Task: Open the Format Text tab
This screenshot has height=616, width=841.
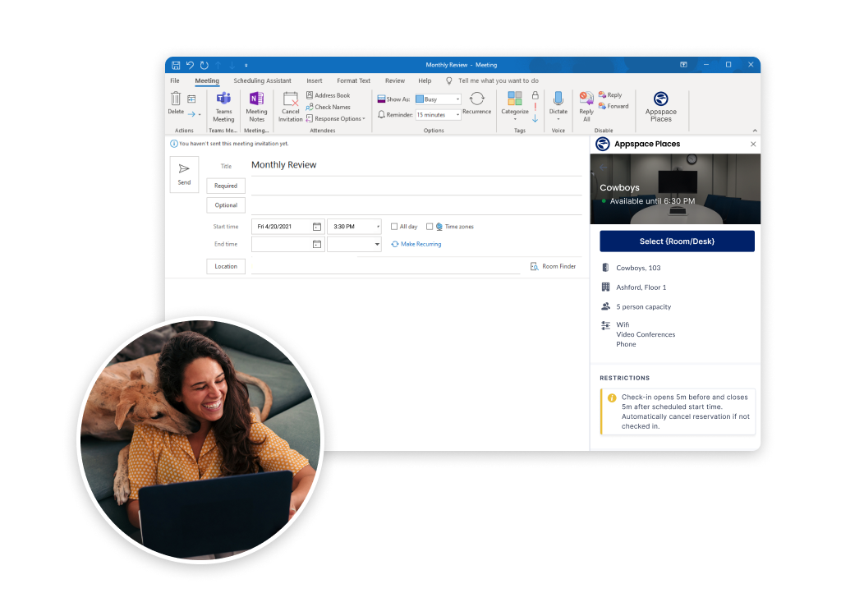Action: pos(353,81)
